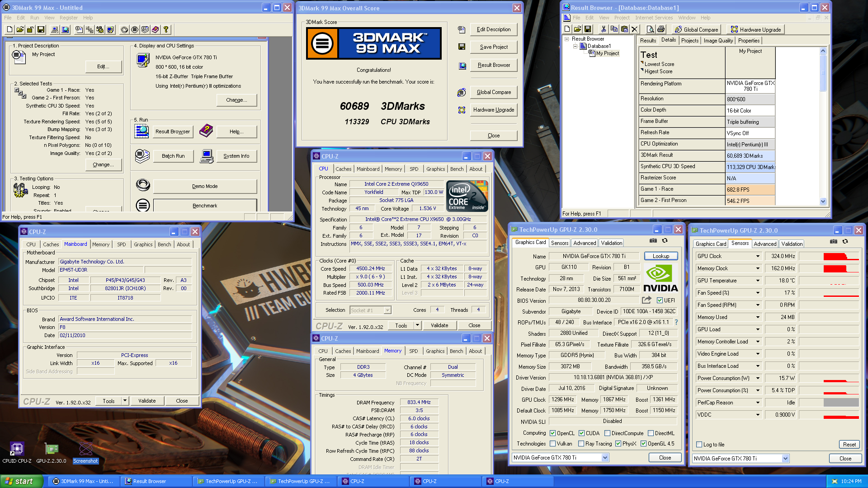
Task: Click the Result Browser vertical scrollbar down arrow
Action: [823, 202]
